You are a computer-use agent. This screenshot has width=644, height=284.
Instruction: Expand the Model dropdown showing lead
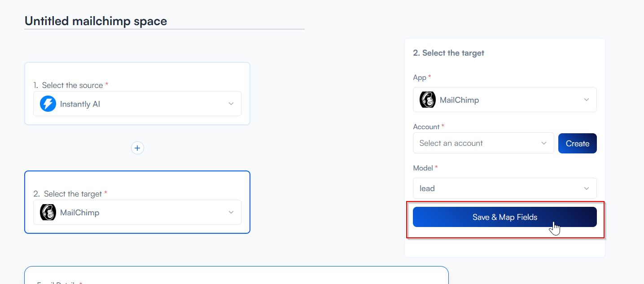click(x=504, y=188)
